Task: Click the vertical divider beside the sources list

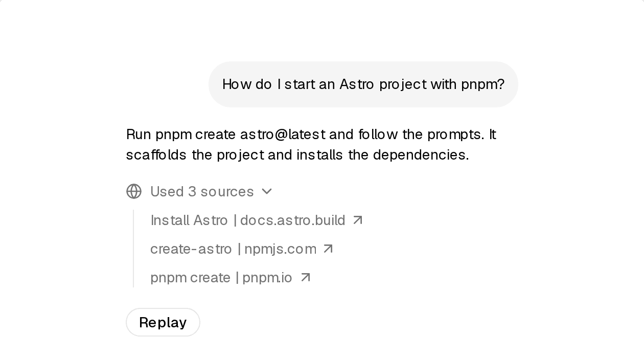Action: [133, 249]
